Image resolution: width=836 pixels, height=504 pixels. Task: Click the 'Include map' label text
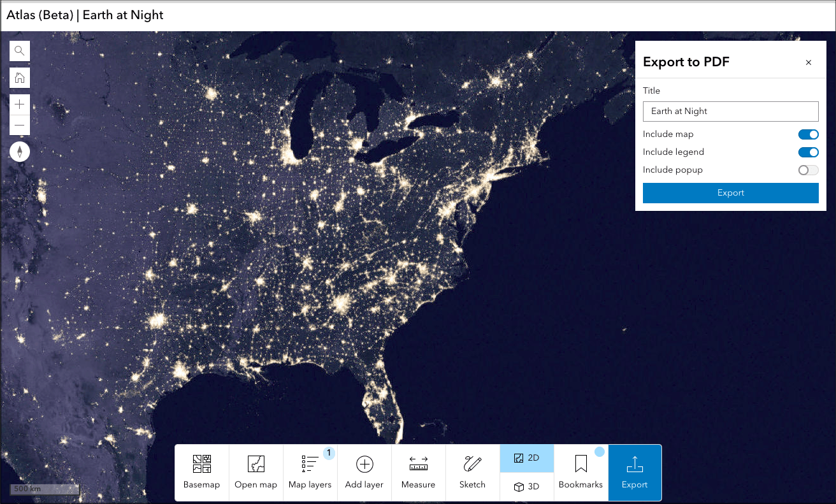[668, 134]
